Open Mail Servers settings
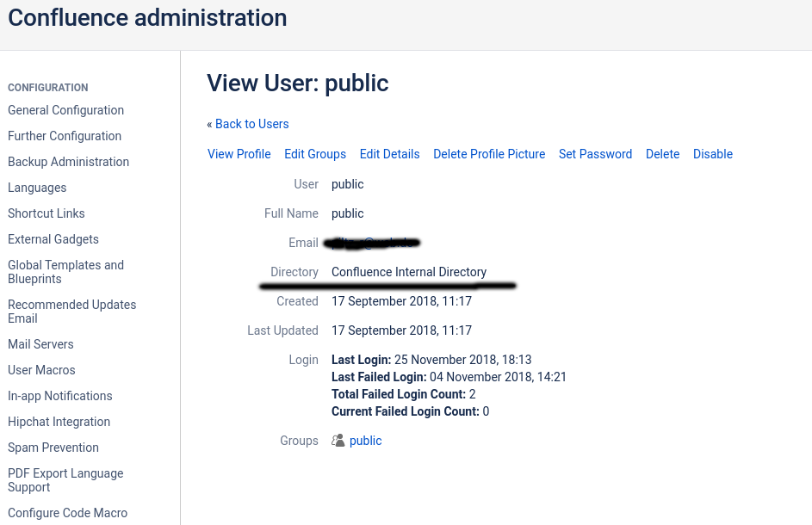812x525 pixels. coord(40,344)
